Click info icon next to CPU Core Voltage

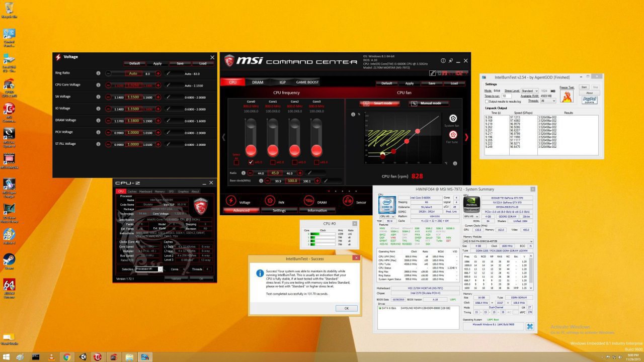98,85
